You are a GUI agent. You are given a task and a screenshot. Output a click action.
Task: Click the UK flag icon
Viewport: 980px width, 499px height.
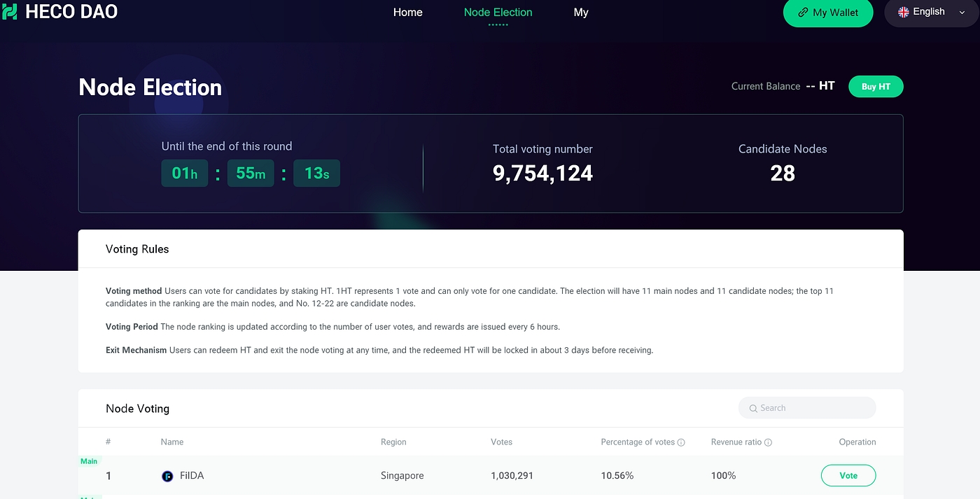pos(903,12)
